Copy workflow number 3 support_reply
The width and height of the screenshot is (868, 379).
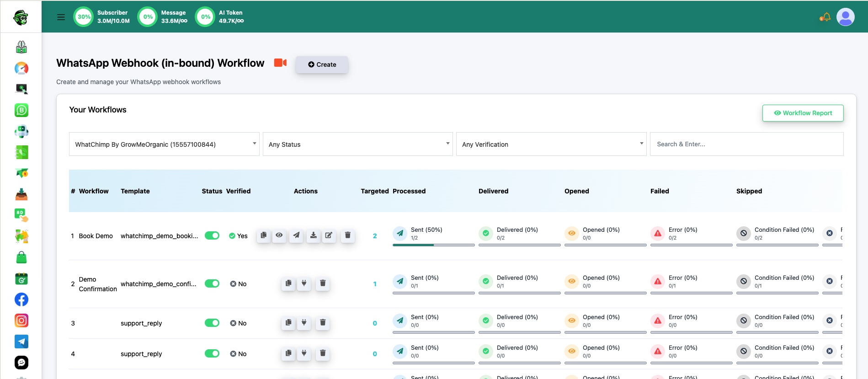click(288, 323)
